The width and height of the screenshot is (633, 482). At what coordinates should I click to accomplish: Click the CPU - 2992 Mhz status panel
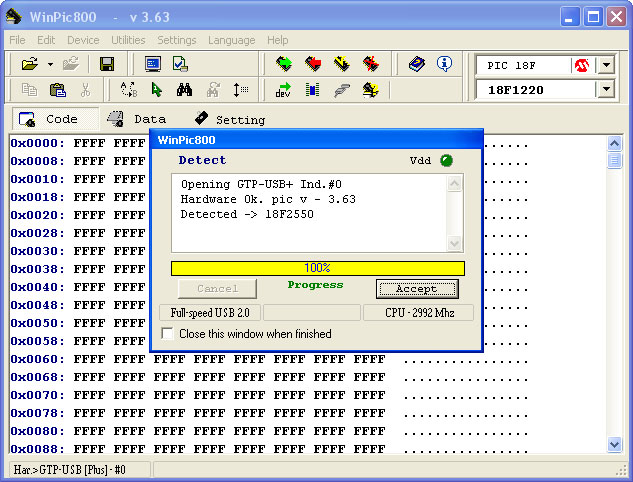tap(419, 313)
